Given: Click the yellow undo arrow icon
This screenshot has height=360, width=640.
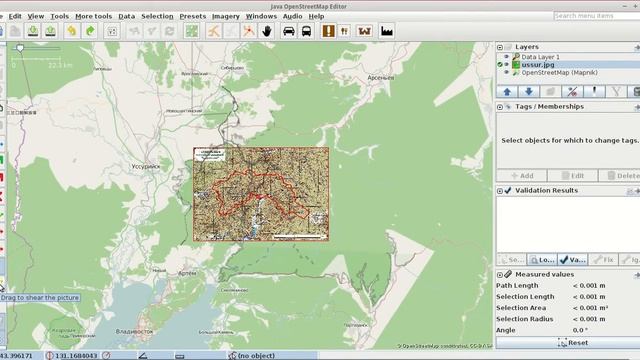Looking at the screenshot, I should (72, 31).
